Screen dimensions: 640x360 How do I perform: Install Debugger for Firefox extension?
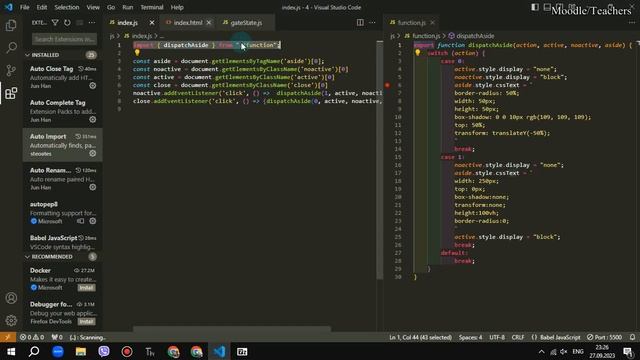tap(87, 322)
